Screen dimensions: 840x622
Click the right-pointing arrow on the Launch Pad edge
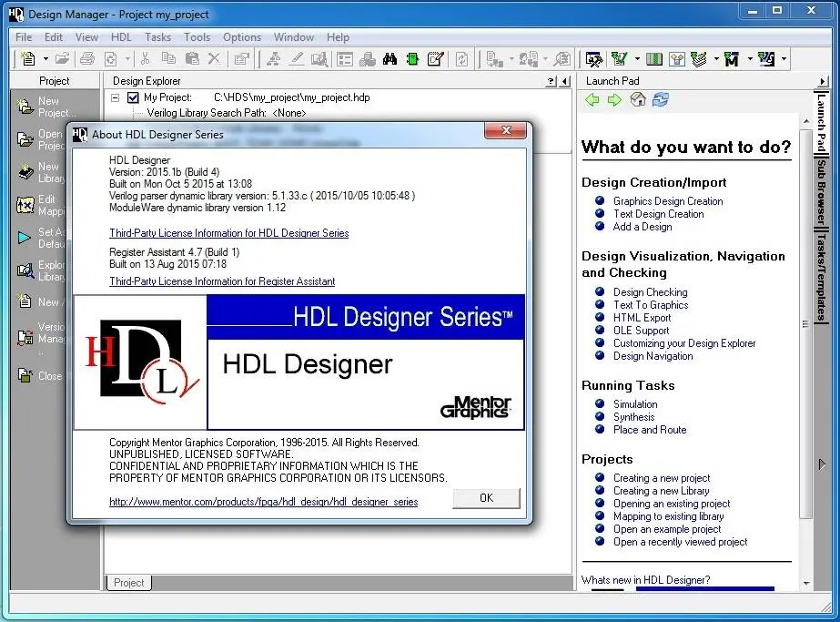tap(822, 464)
